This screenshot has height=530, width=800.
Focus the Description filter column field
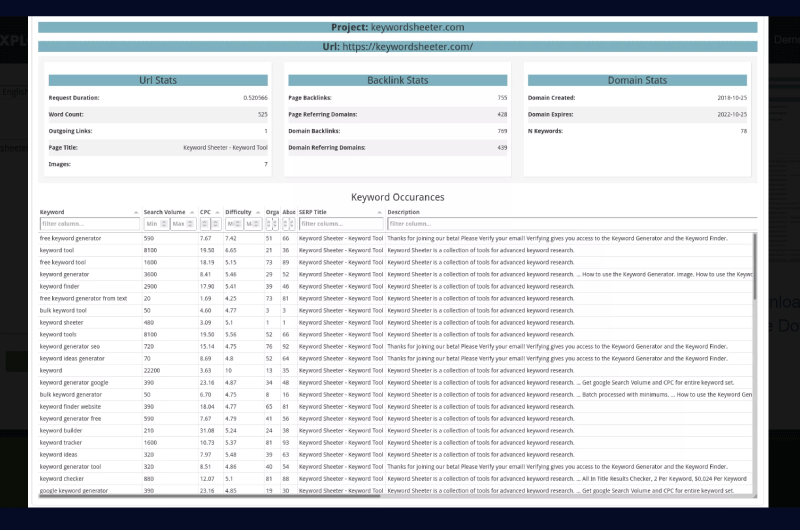572,223
